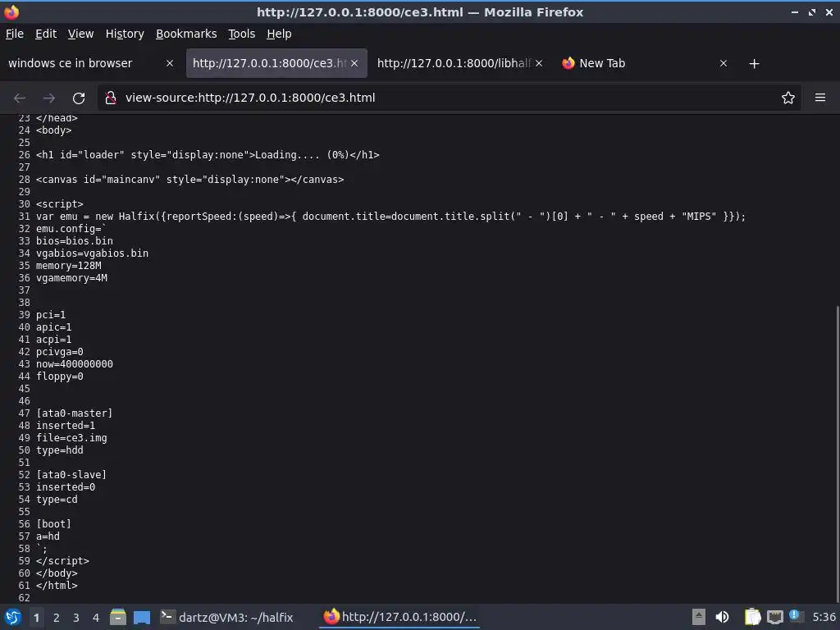The width and height of the screenshot is (840, 630).
Task: Click source line 'type=hdd'
Action: point(59,450)
